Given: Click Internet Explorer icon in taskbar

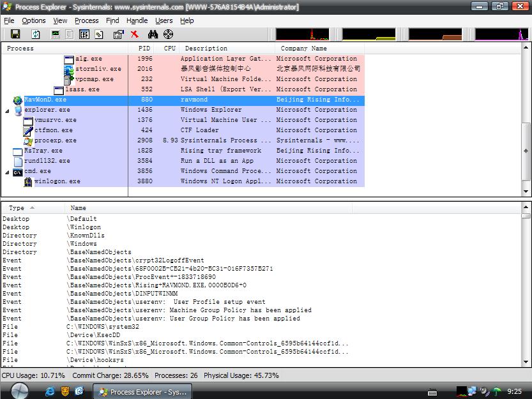Looking at the screenshot, I should pos(50,391).
